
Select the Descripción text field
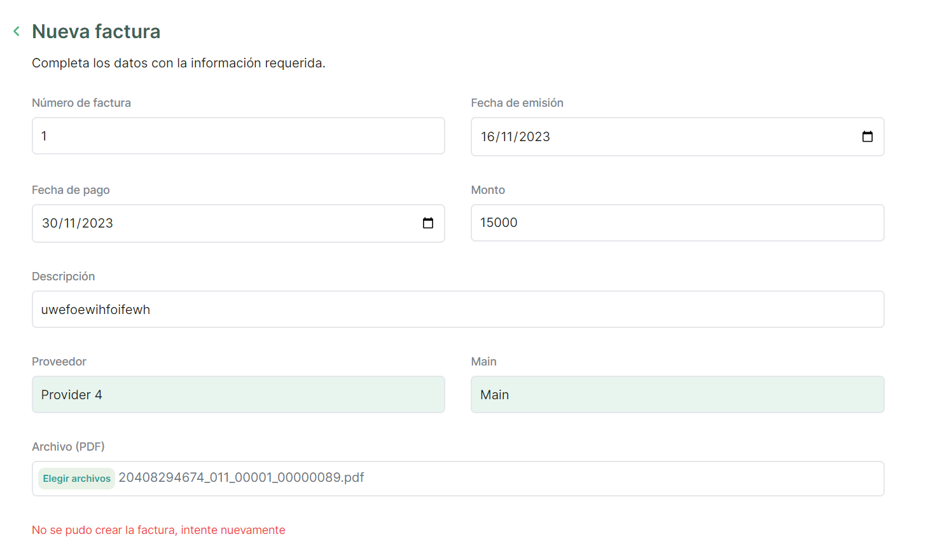pos(457,310)
